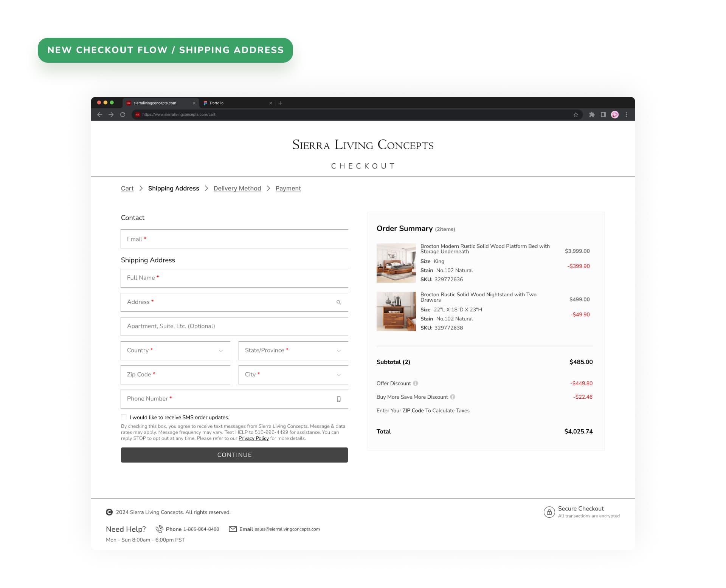Click the copyright symbol icon
The image size is (726, 588).
pos(109,512)
